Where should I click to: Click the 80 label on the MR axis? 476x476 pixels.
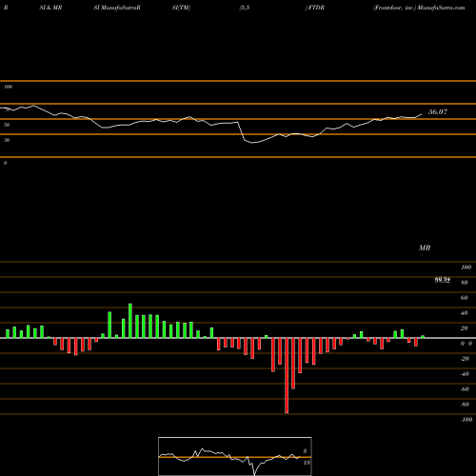[x=465, y=283]
